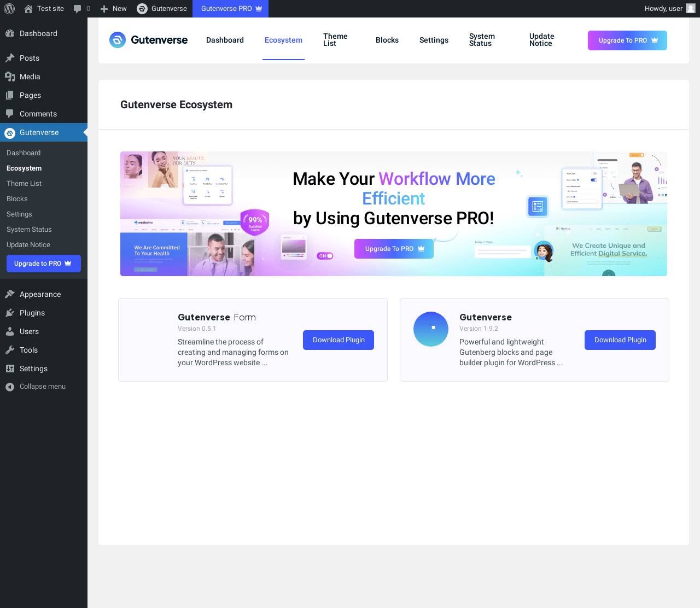The height and width of the screenshot is (608, 700).
Task: Click Upgrade To PRO button in banner
Action: pyautogui.click(x=394, y=249)
